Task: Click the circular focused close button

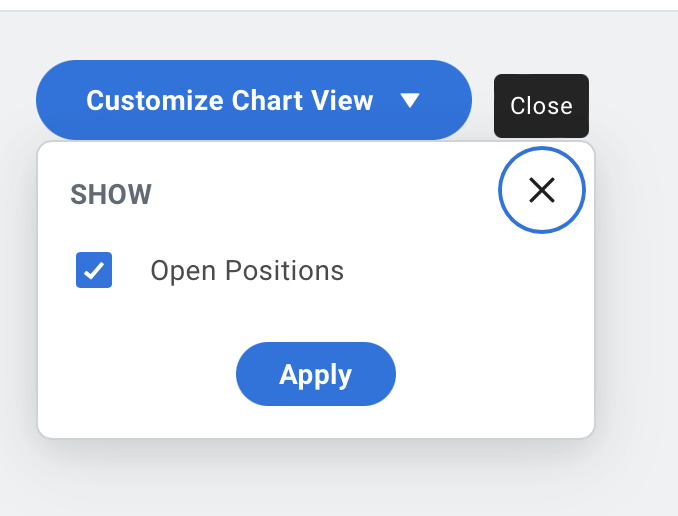Action: point(542,190)
